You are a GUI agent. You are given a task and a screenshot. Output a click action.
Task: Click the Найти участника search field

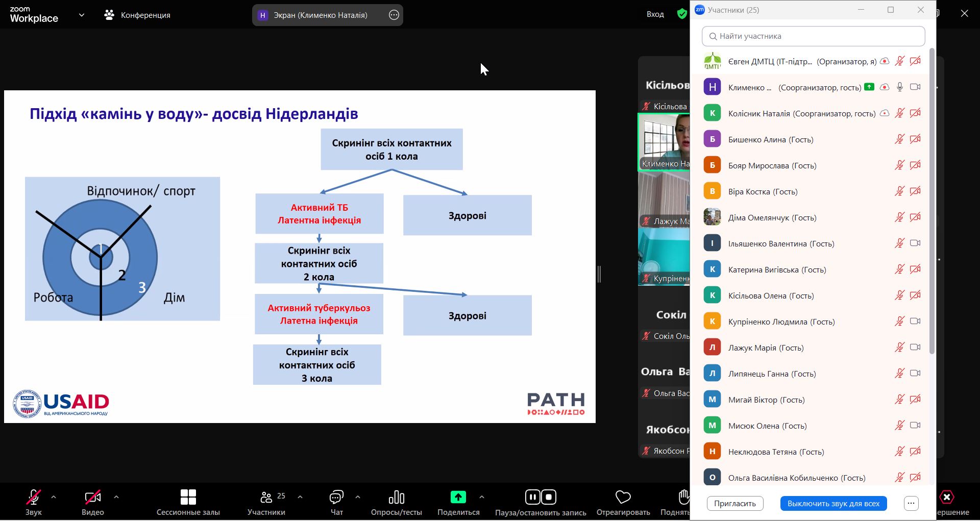814,36
